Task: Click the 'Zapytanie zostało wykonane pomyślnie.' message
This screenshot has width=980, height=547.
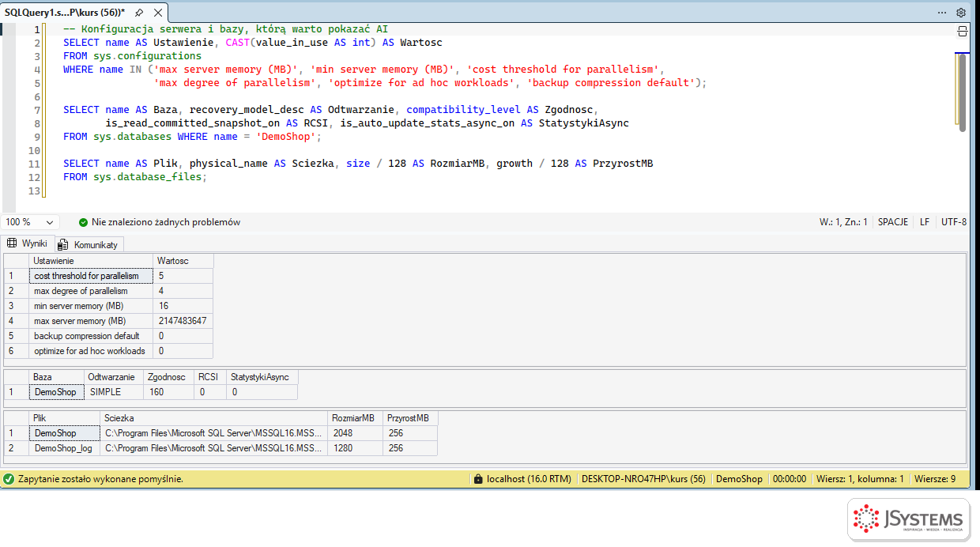Action: tap(100, 479)
